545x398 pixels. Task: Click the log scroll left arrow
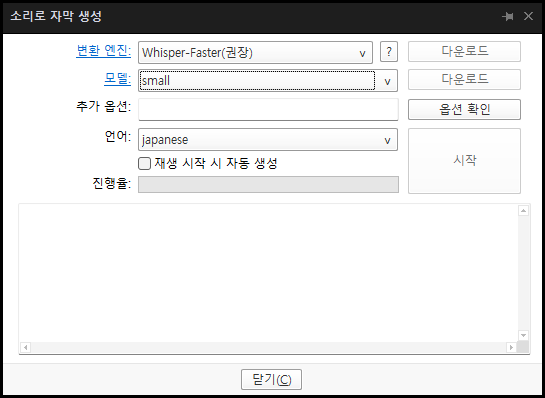(x=25, y=347)
